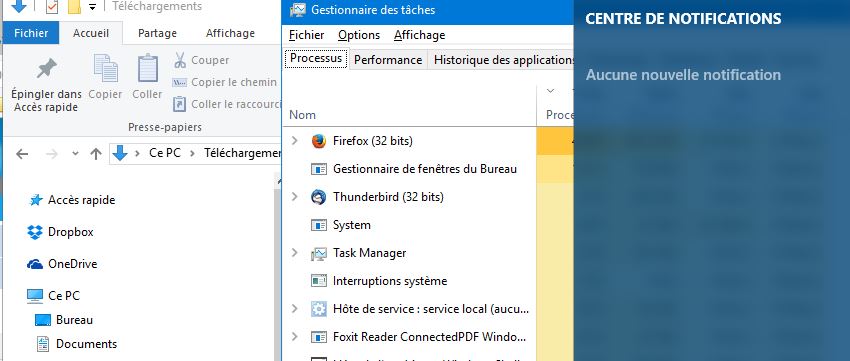Viewport: 850px width, 361px height.
Task: Expand Hôte de service : service local
Action: [x=294, y=309]
